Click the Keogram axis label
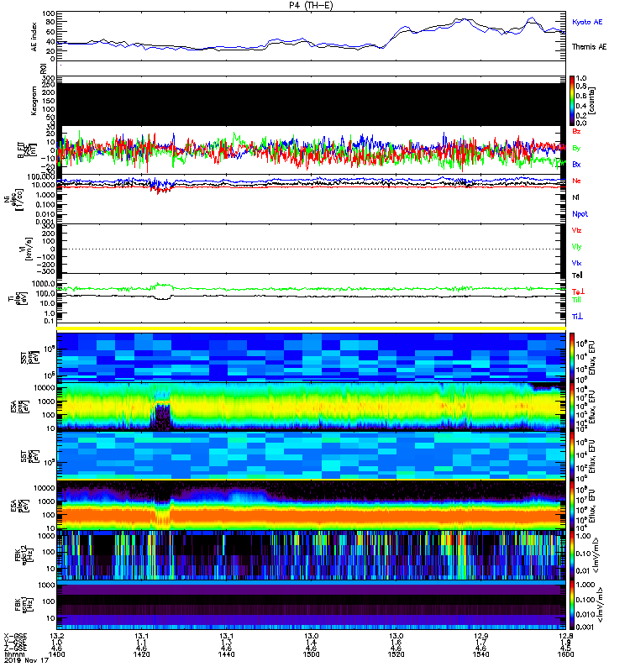 34,101
